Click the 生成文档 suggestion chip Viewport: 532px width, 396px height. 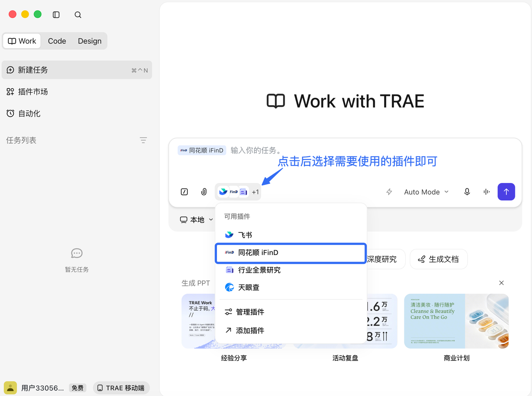pos(438,259)
